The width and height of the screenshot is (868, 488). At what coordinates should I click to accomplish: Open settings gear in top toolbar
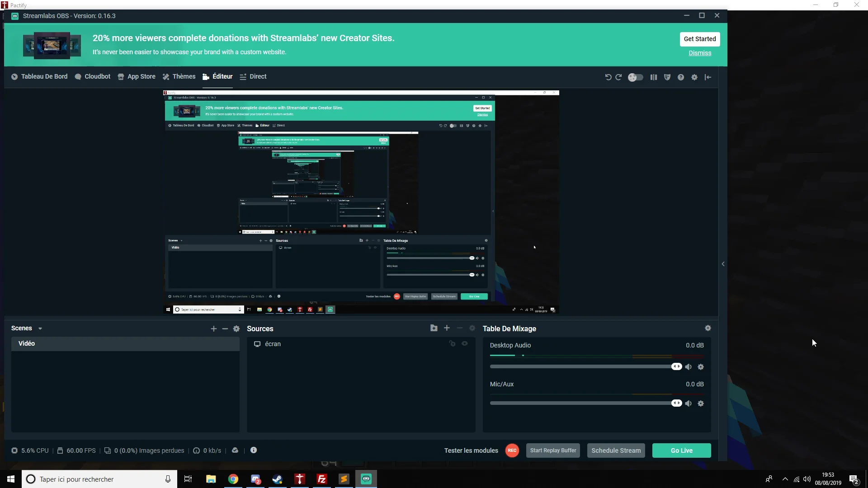[694, 77]
